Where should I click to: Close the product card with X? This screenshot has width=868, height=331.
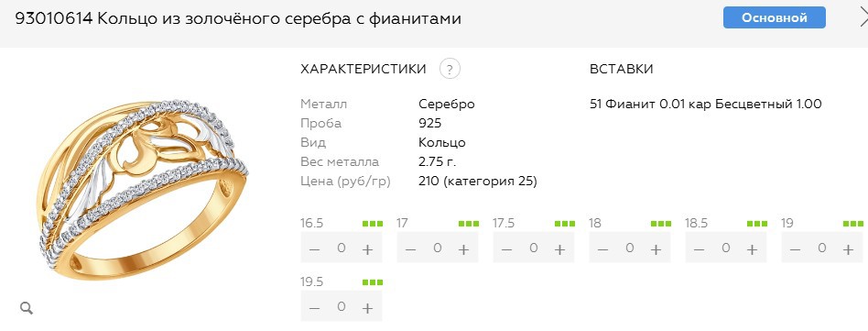[863, 18]
